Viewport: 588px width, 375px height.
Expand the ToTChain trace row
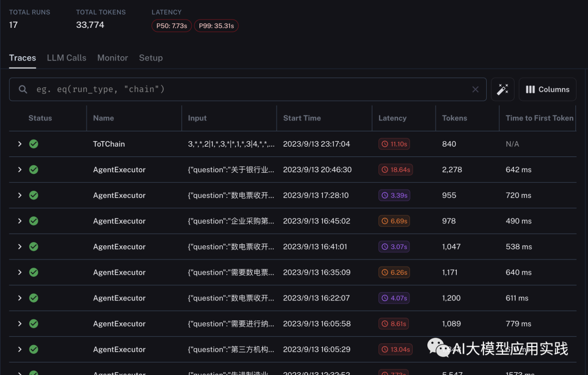pyautogui.click(x=20, y=144)
